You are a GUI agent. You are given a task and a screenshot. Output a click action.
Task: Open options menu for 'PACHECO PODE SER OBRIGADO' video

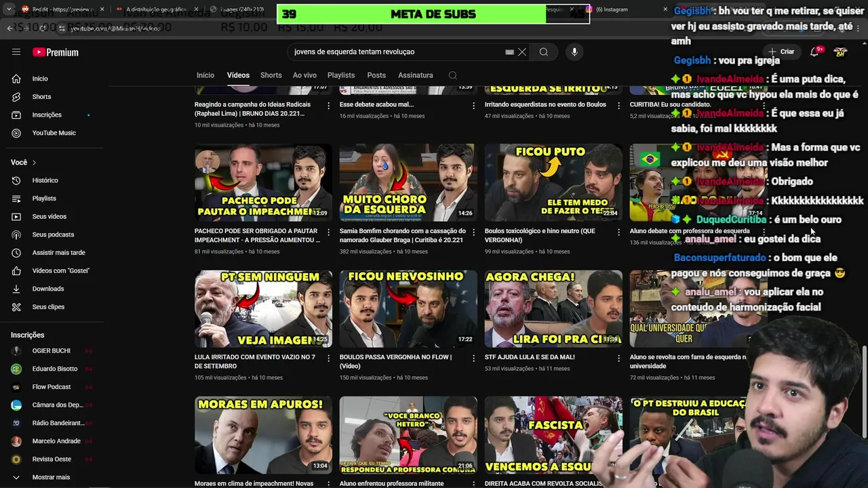pos(328,232)
